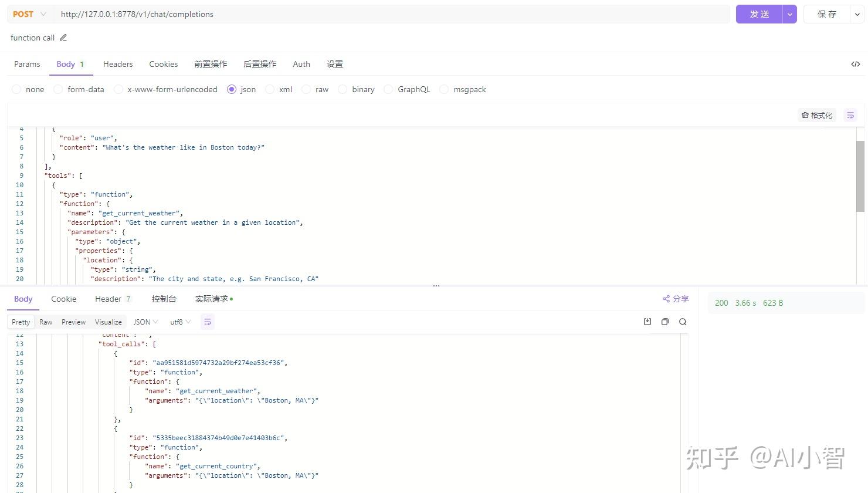The height and width of the screenshot is (493, 868).
Task: Click the pencil icon beside function call
Action: [x=63, y=38]
